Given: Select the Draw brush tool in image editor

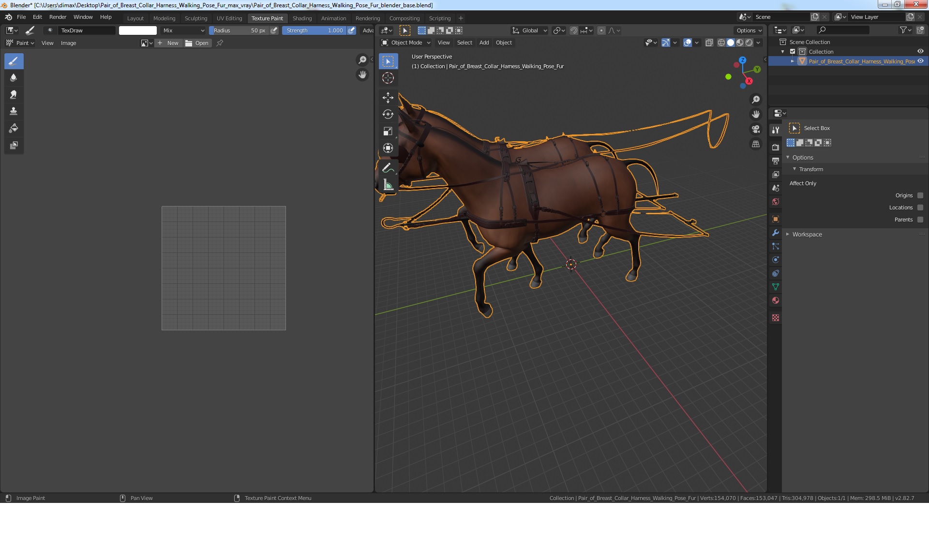Looking at the screenshot, I should tap(14, 61).
